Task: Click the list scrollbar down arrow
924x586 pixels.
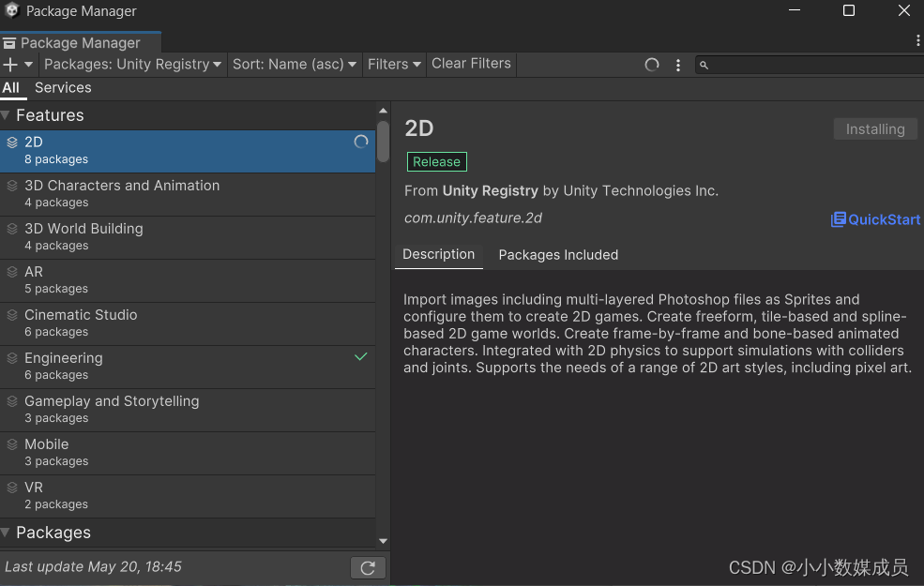Action: pos(383,541)
